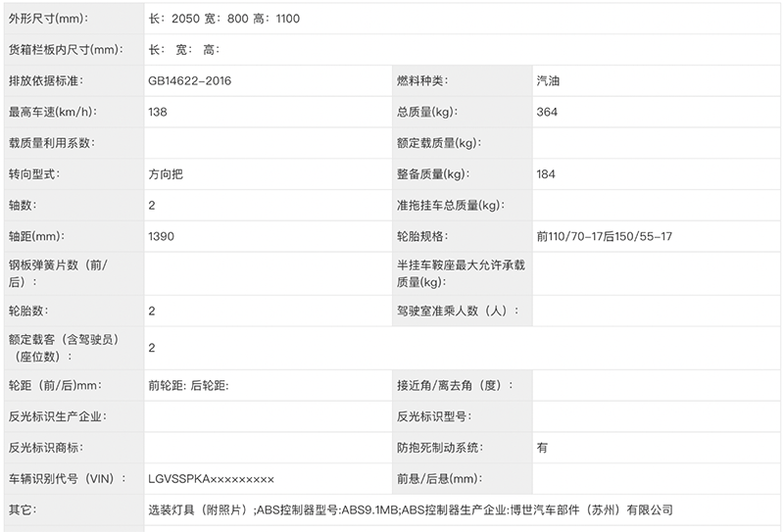
Task: Click tire specification 前110/70-17后150/55-17
Action: 604,236
